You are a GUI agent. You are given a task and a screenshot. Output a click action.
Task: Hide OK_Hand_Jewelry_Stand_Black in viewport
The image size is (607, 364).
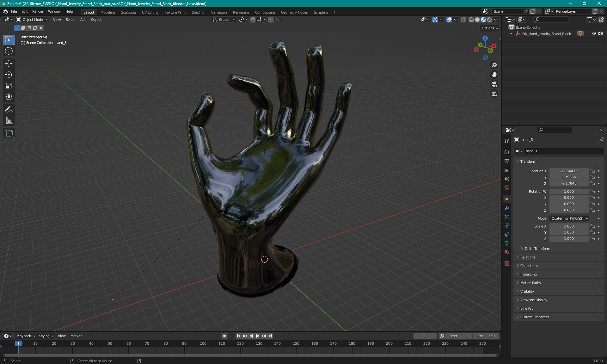click(594, 33)
